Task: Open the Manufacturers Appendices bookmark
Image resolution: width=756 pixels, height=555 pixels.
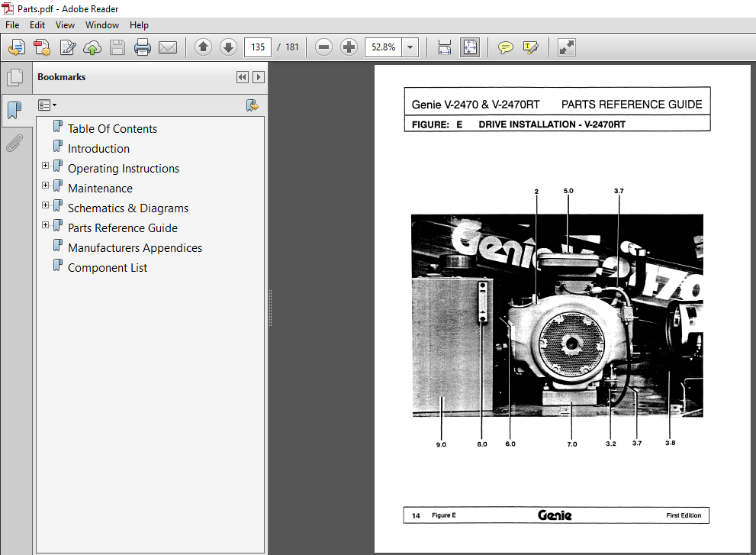Action: [x=135, y=247]
